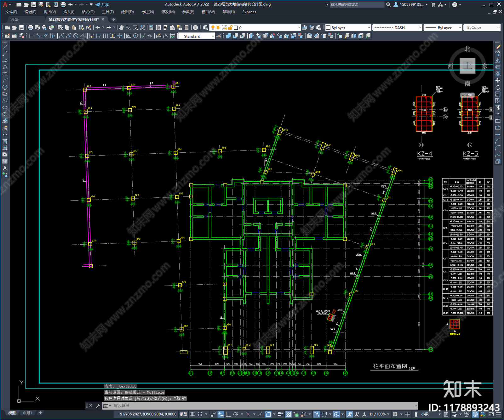
Task: Expand the 1:1 / 100% annotation scale dropdown
Action: tap(379, 414)
